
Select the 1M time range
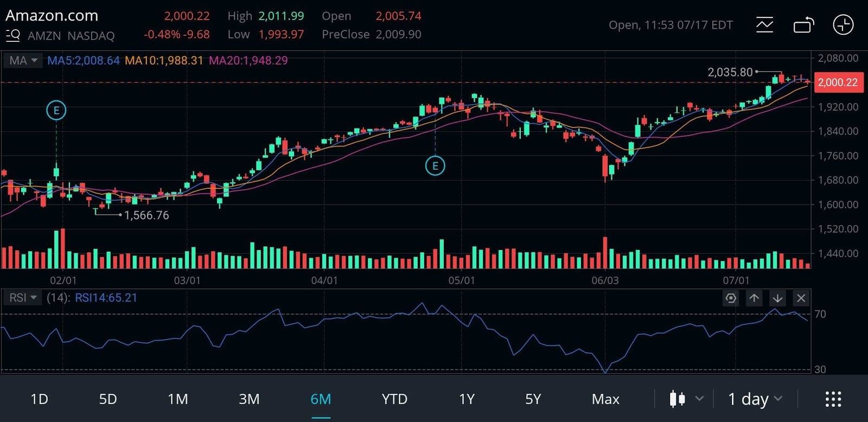177,399
